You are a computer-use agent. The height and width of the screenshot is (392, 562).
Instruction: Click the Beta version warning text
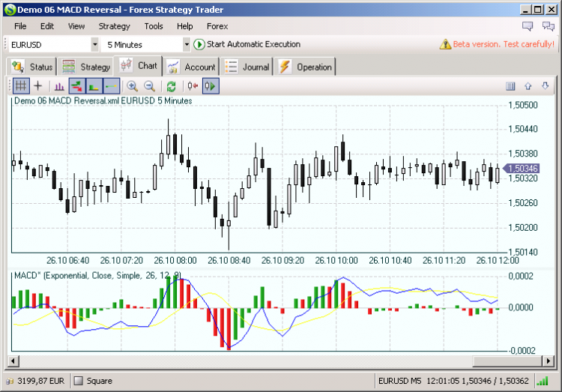[504, 44]
